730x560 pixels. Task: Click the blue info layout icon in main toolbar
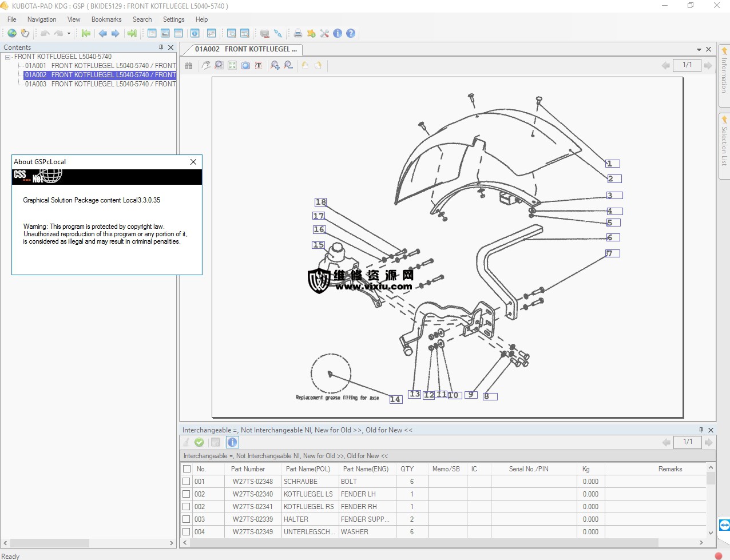tap(195, 33)
